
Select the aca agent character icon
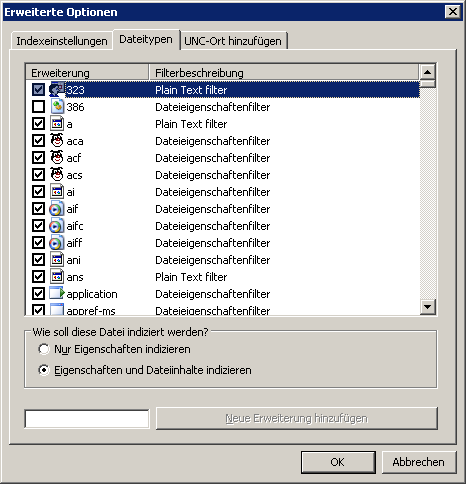click(x=57, y=141)
